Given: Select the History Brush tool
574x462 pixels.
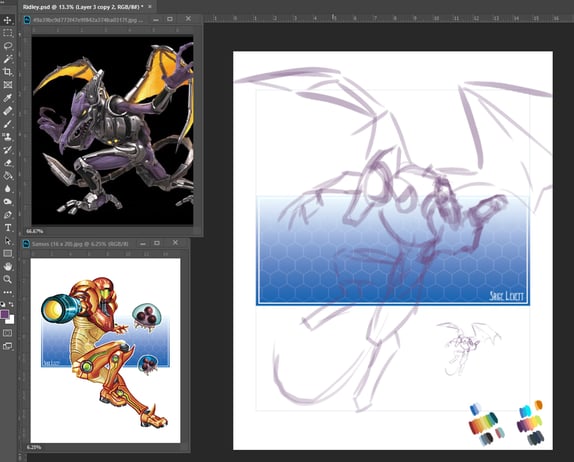Looking at the screenshot, I should point(7,150).
